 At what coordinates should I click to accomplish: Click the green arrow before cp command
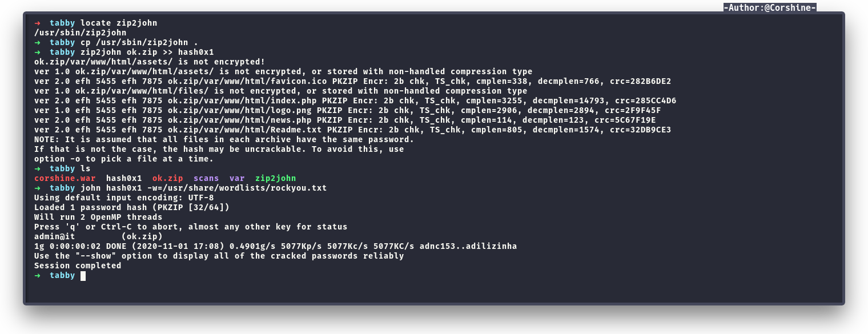[x=37, y=43]
